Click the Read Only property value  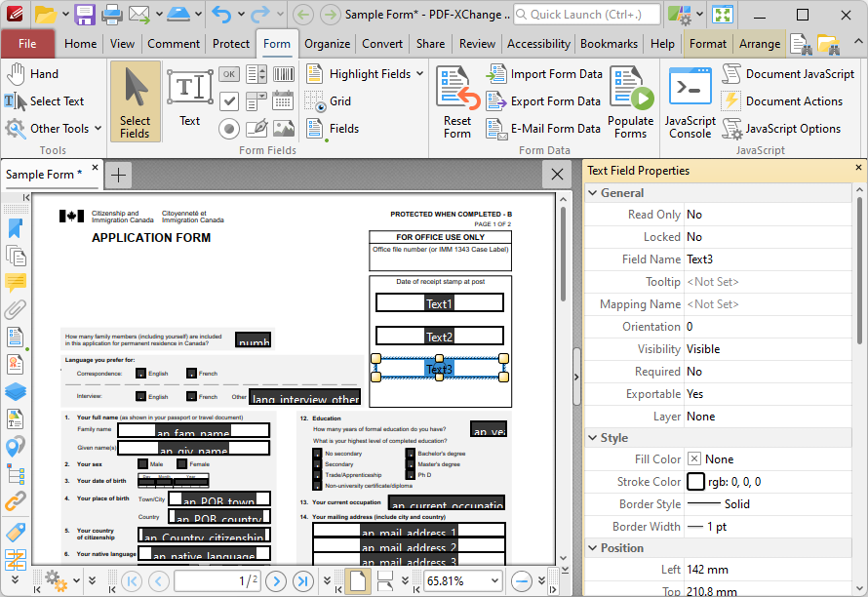coord(768,215)
